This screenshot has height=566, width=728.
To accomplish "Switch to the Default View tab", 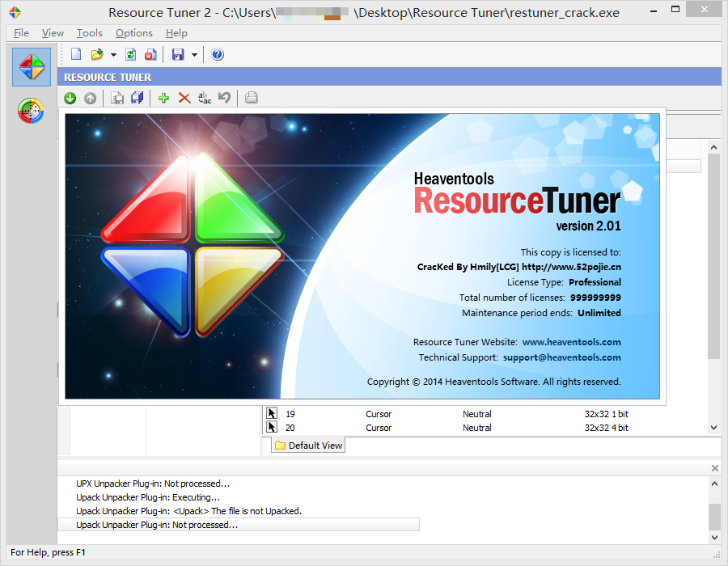I will (x=308, y=446).
